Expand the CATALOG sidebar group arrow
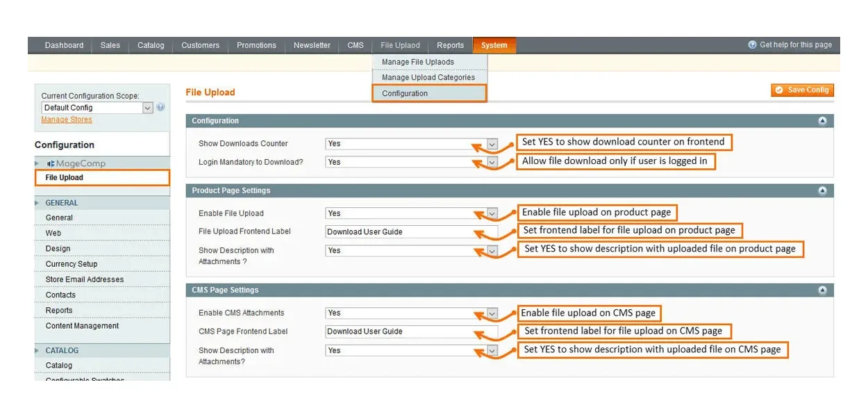Screen dimensions: 868x417 37,351
